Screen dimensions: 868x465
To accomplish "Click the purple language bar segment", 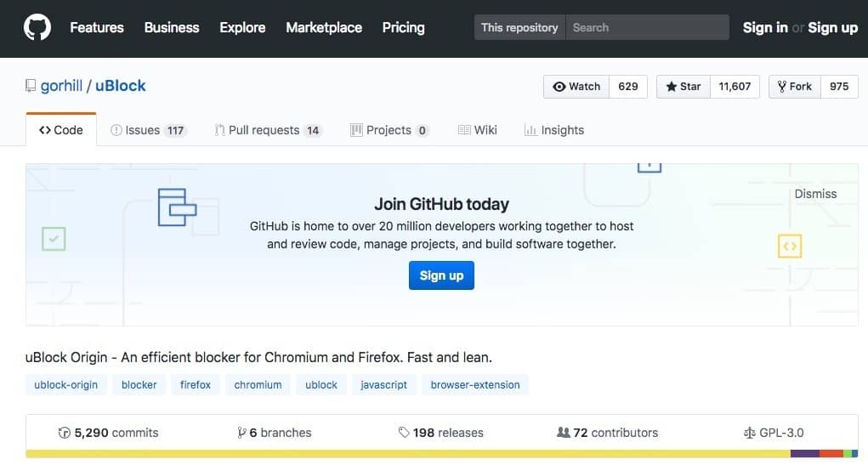I will click(x=805, y=454).
